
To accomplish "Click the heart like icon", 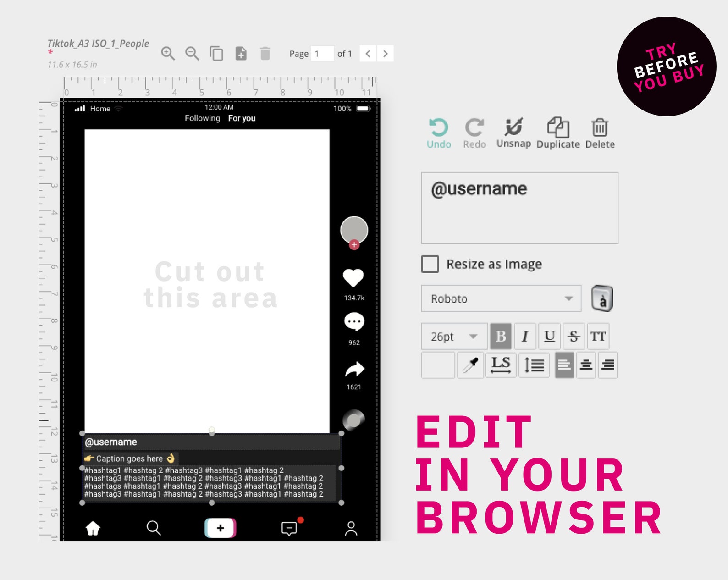I will pyautogui.click(x=353, y=278).
